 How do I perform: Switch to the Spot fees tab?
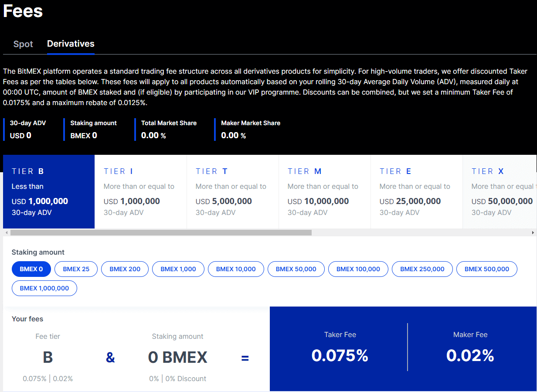(x=23, y=44)
